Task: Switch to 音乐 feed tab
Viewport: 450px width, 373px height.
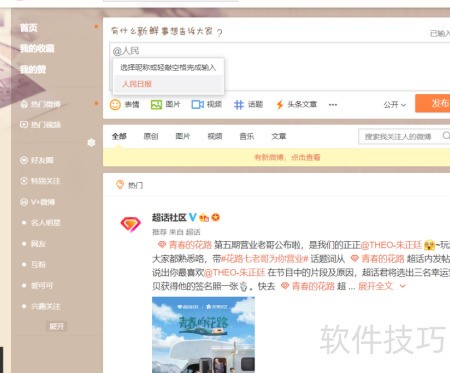Action: (247, 136)
